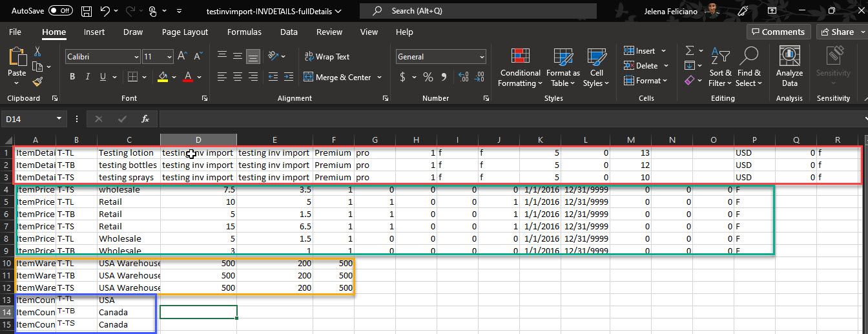Expand the number format General dropdown
The height and width of the screenshot is (334, 868).
coord(481,57)
